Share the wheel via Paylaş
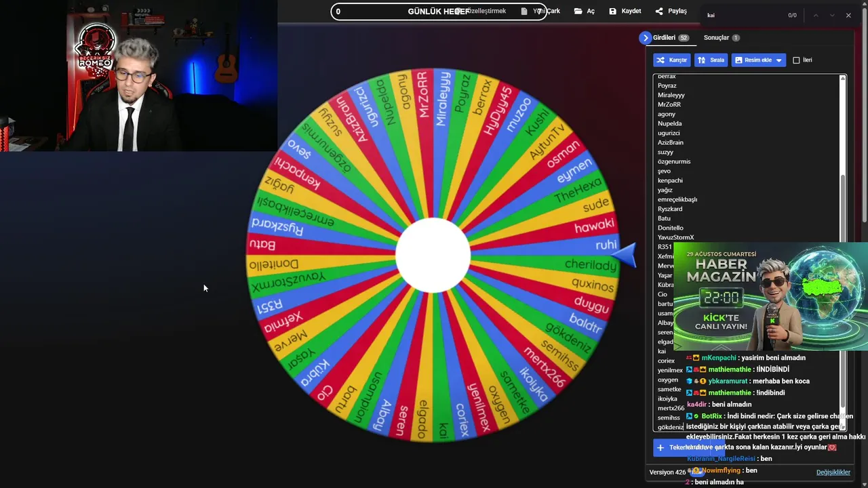Viewport: 868px width, 488px height. pyautogui.click(x=671, y=11)
